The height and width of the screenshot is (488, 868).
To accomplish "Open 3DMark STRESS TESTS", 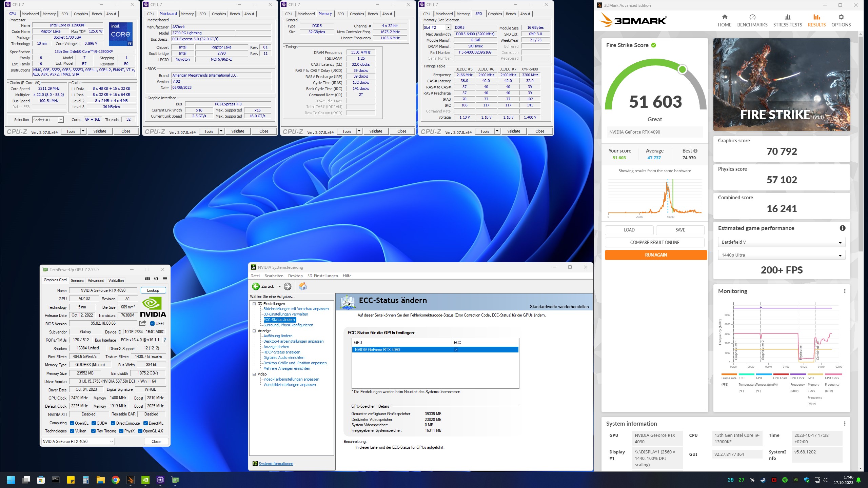I will click(x=787, y=20).
